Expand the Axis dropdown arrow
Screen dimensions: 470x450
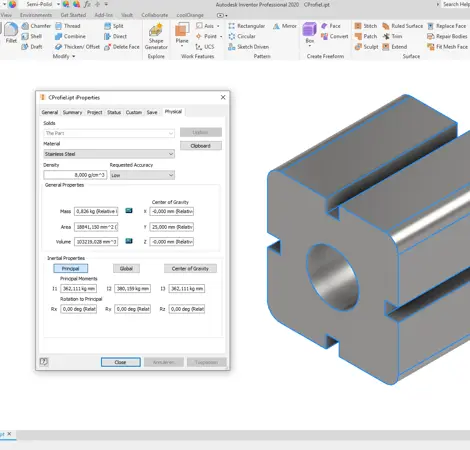[218, 26]
